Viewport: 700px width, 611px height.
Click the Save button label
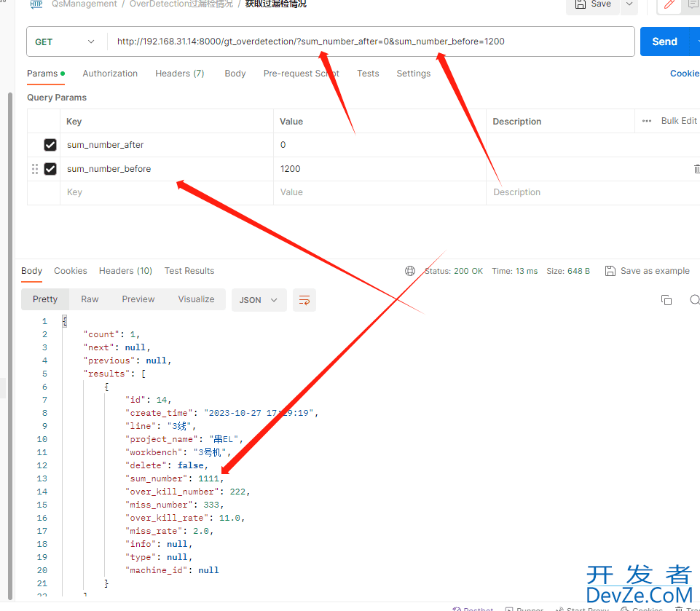(601, 4)
